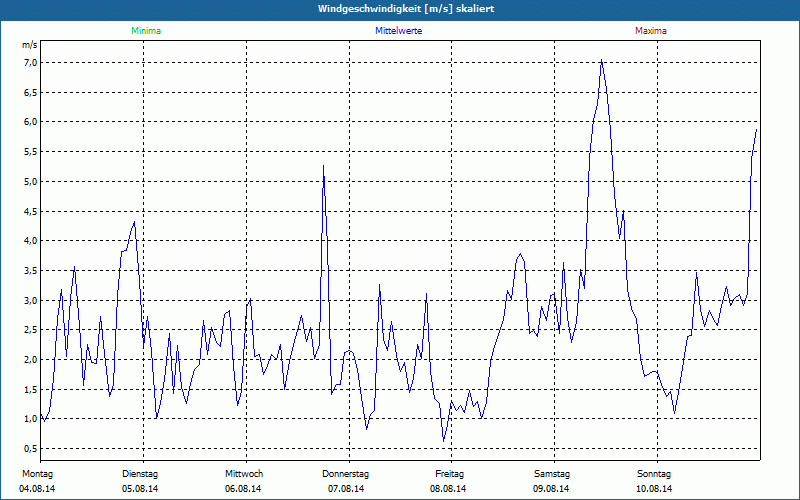This screenshot has height=500, width=800.
Task: Select the 3,5 y-axis tick label
Action: [x=30, y=270]
